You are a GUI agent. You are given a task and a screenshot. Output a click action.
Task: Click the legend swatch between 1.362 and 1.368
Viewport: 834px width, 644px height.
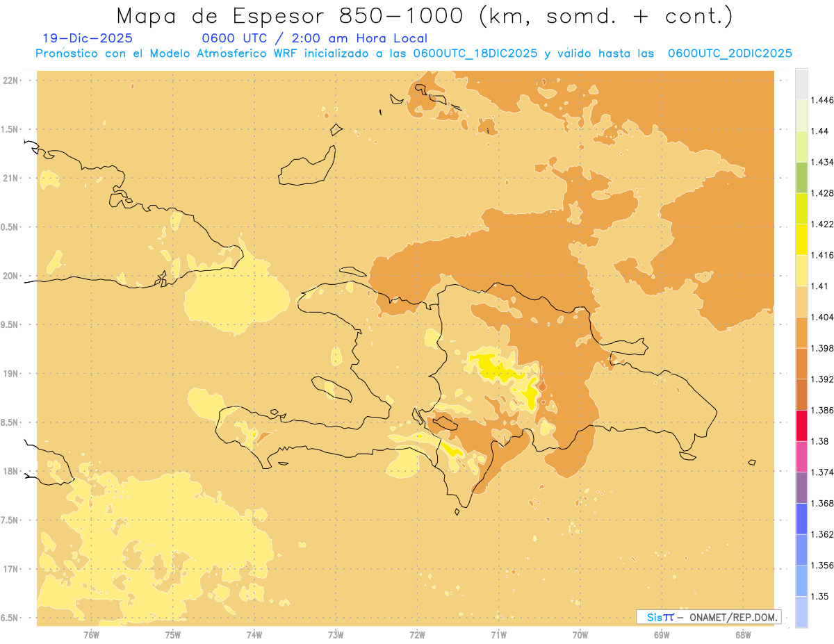[x=801, y=519]
